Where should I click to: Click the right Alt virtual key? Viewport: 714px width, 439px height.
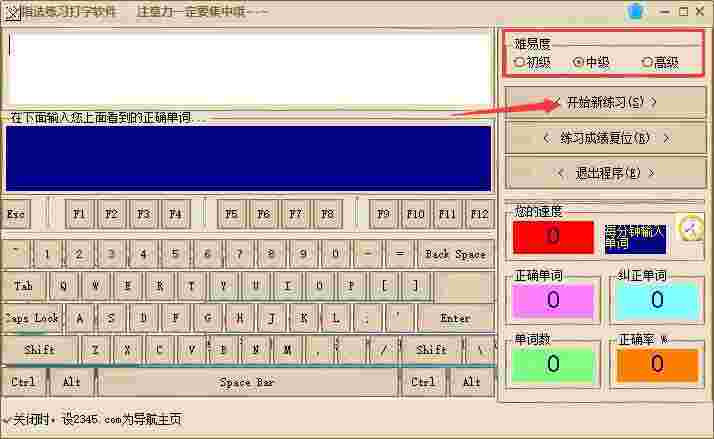(x=471, y=382)
